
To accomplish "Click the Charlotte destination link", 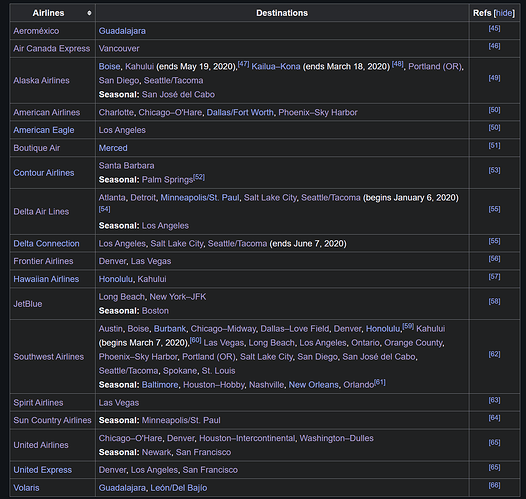I will pyautogui.click(x=116, y=112).
